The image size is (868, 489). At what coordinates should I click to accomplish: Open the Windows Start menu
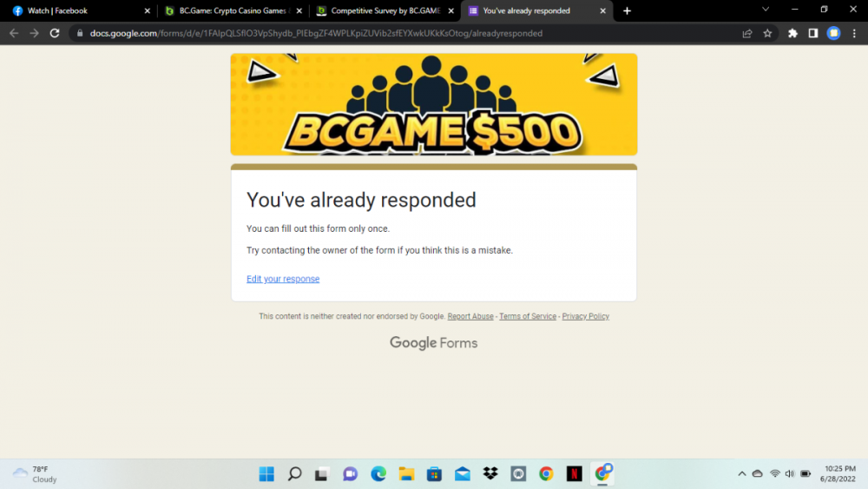[266, 474]
